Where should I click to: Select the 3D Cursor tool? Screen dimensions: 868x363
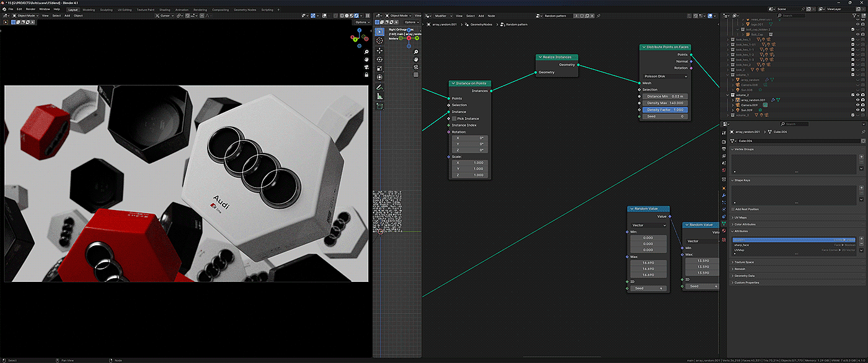coord(380,41)
